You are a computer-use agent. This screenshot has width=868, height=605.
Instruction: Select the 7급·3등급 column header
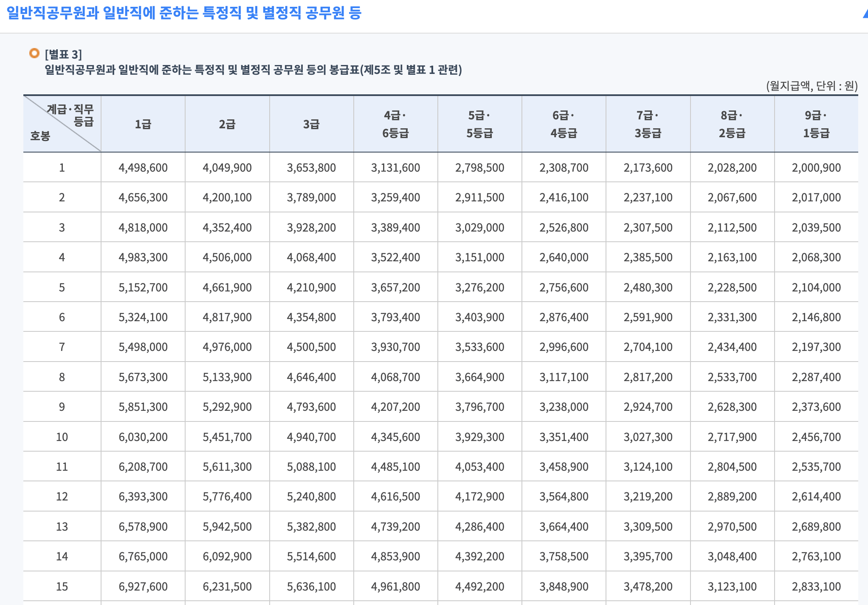[x=647, y=123]
